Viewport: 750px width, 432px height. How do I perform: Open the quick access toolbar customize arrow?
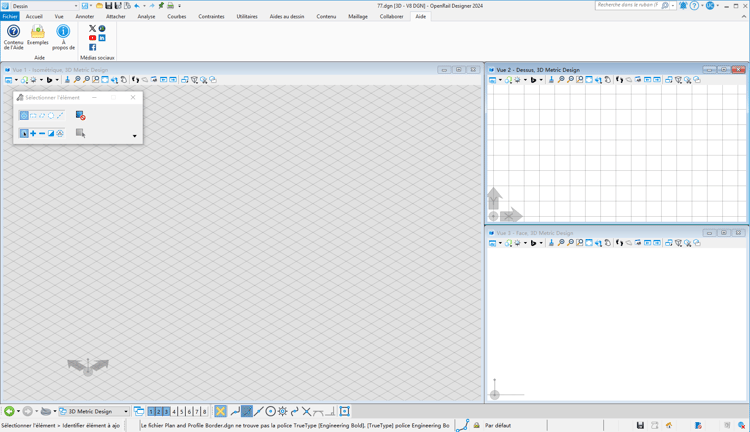179,6
